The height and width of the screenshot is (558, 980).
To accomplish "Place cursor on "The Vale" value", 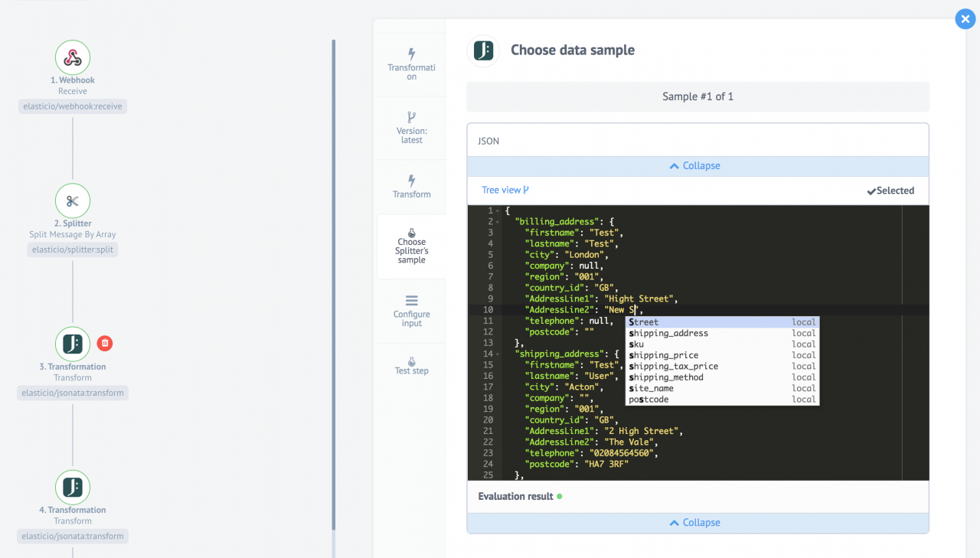I will [631, 442].
